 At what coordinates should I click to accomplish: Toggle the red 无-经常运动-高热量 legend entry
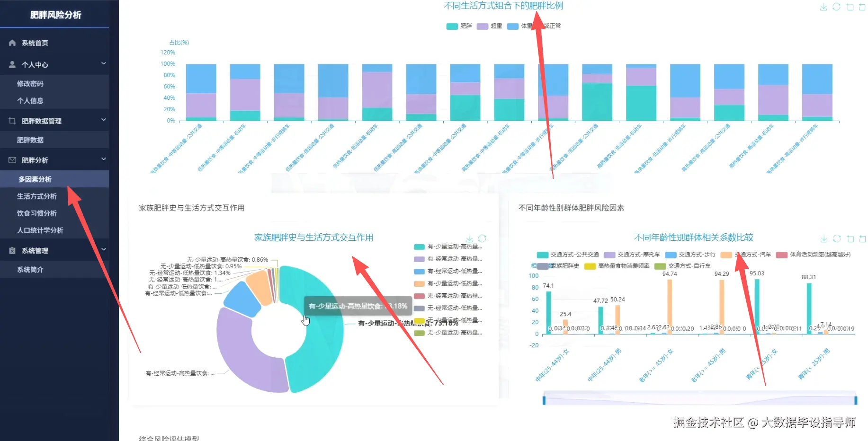[447, 296]
